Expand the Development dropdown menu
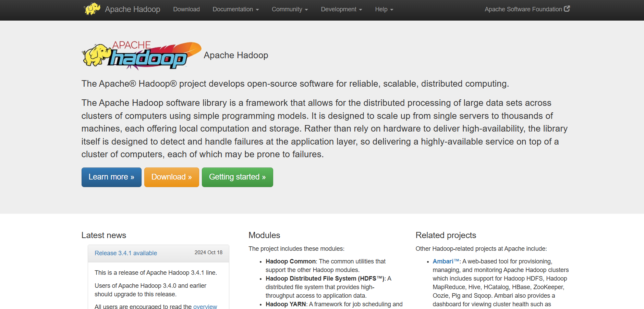 point(341,9)
